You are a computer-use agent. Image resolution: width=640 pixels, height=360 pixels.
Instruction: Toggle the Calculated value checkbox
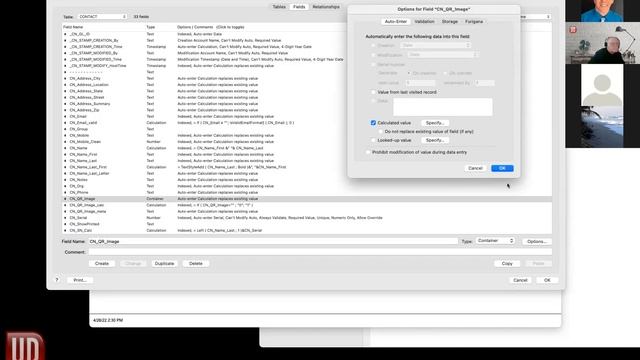[x=373, y=123]
